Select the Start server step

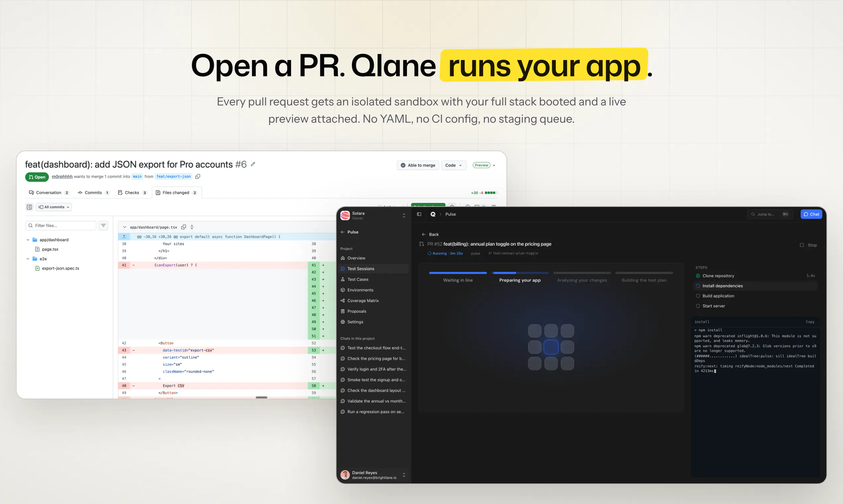(755, 306)
